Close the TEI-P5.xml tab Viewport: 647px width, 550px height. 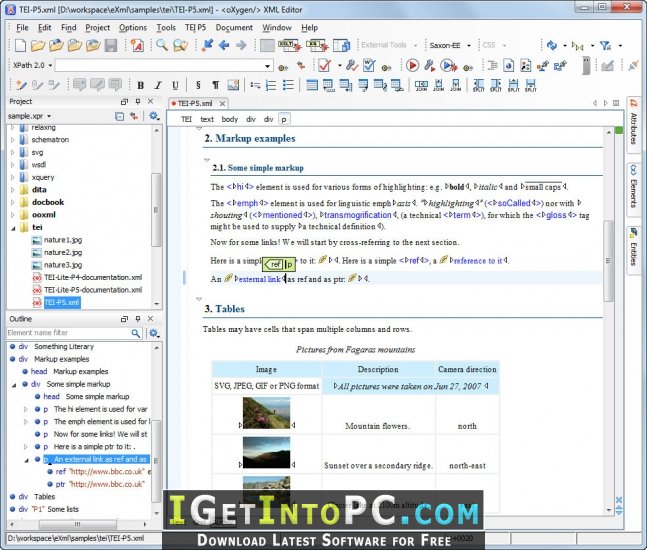tap(222, 103)
